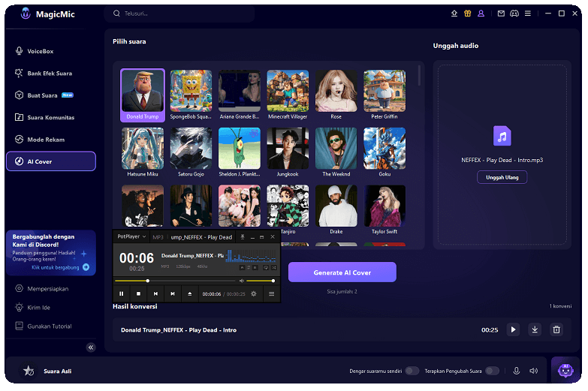588x391 pixels.
Task: Select the Goku voice
Action: (384, 152)
